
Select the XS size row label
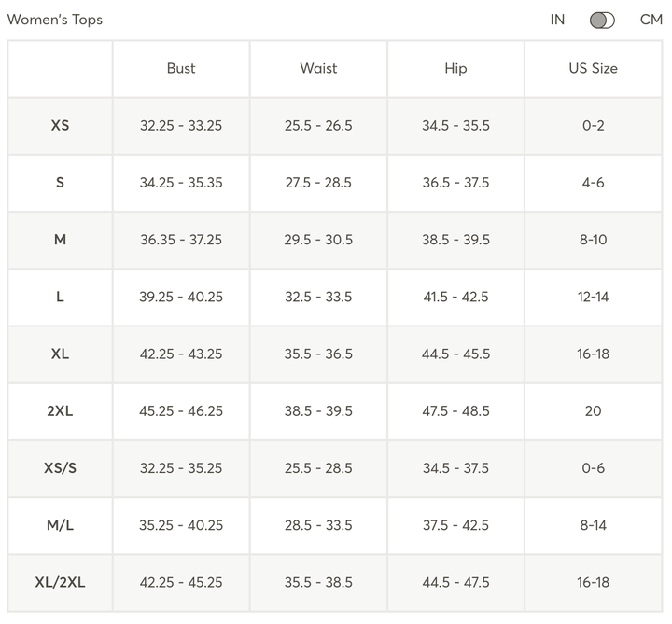pos(60,125)
